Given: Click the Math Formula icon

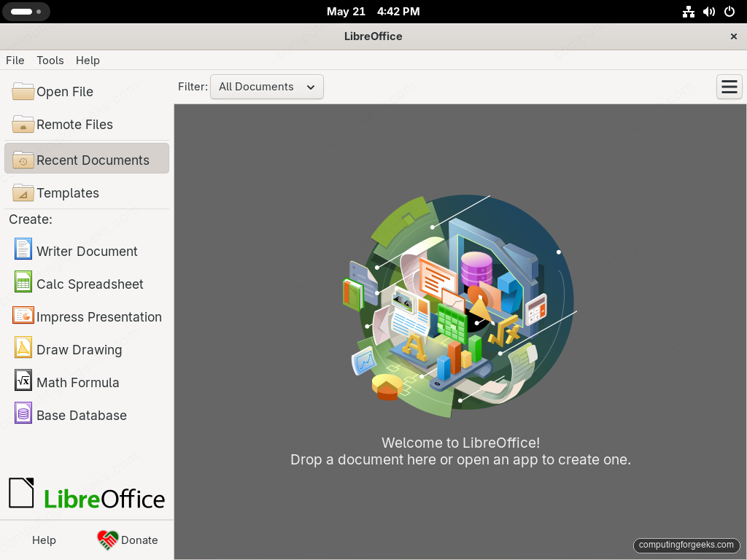Looking at the screenshot, I should point(23,381).
